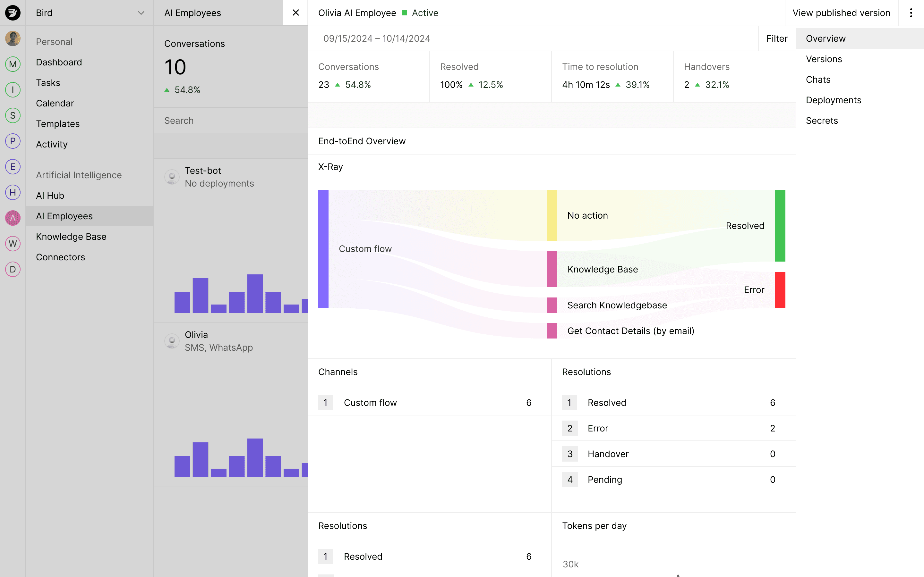Close the AI Employees panel
924x577 pixels.
(x=295, y=13)
